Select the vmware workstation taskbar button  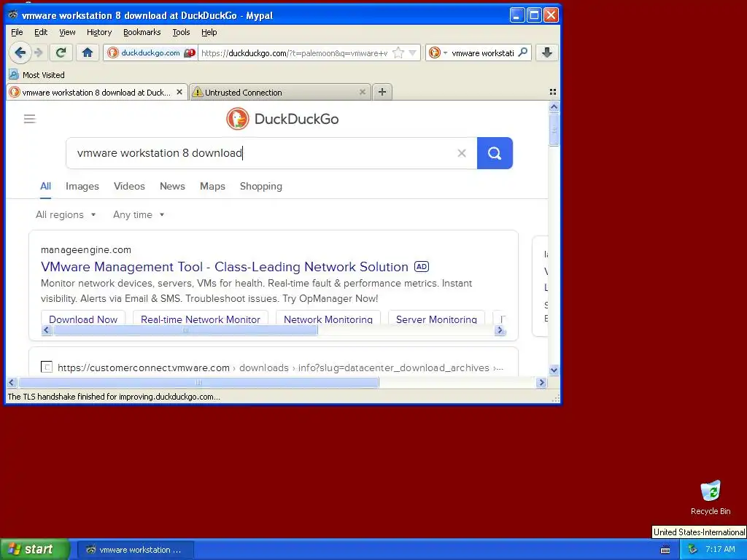pyautogui.click(x=135, y=550)
